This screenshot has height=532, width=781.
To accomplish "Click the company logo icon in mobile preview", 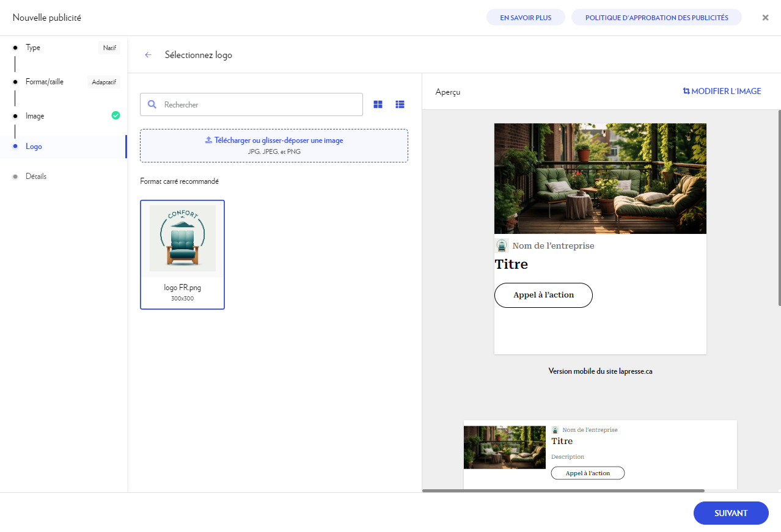I will pyautogui.click(x=502, y=246).
